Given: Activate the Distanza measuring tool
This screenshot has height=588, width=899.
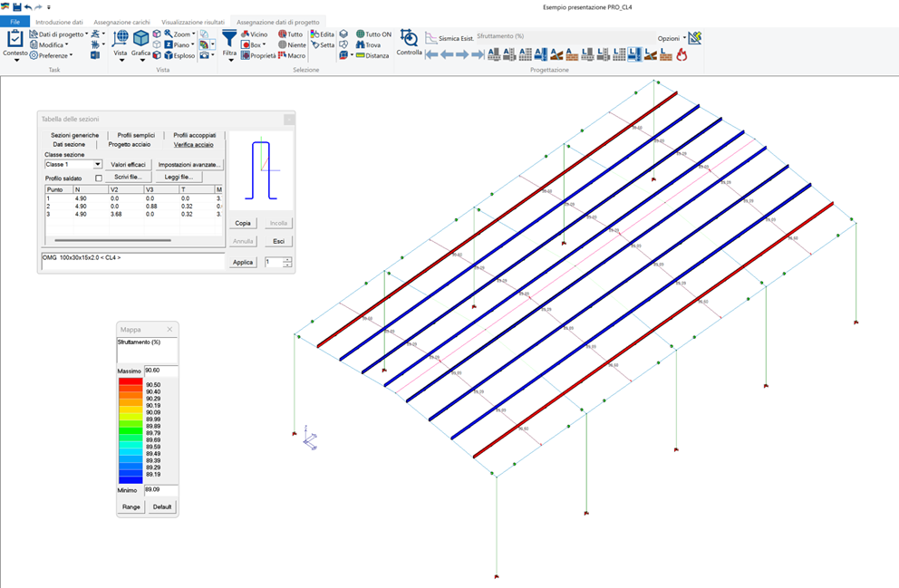Looking at the screenshot, I should pyautogui.click(x=372, y=55).
